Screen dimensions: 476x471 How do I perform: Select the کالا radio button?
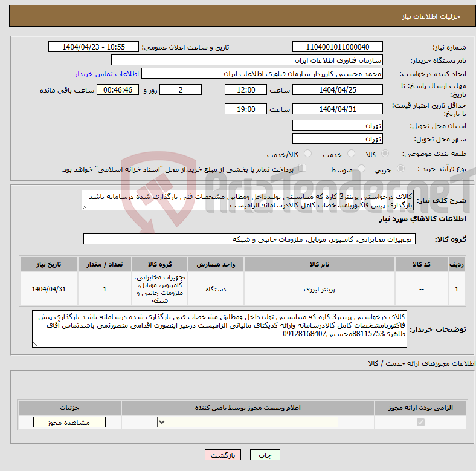pyautogui.click(x=385, y=154)
